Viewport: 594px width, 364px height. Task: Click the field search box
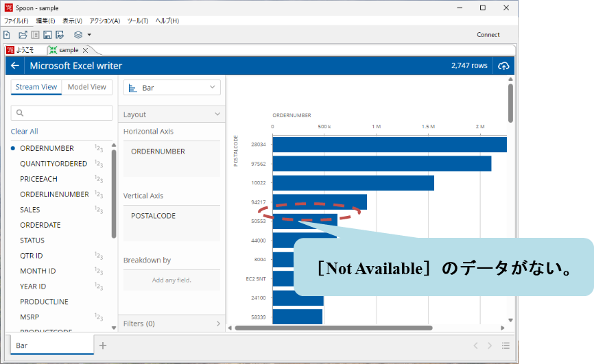point(62,113)
